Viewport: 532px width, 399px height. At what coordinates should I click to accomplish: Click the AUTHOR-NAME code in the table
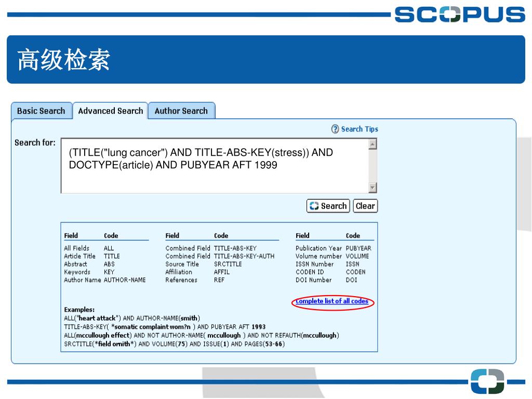125,280
